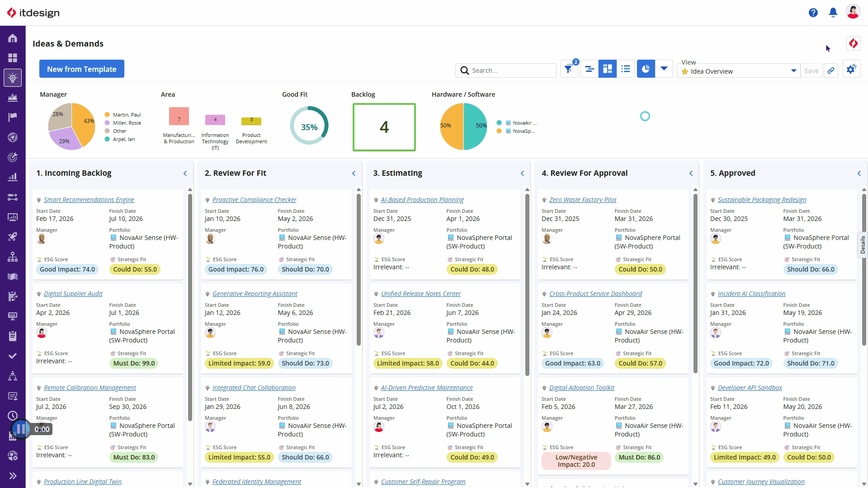Open Unified Release Notes Center idea
Screen dimensions: 868x488
click(x=421, y=294)
